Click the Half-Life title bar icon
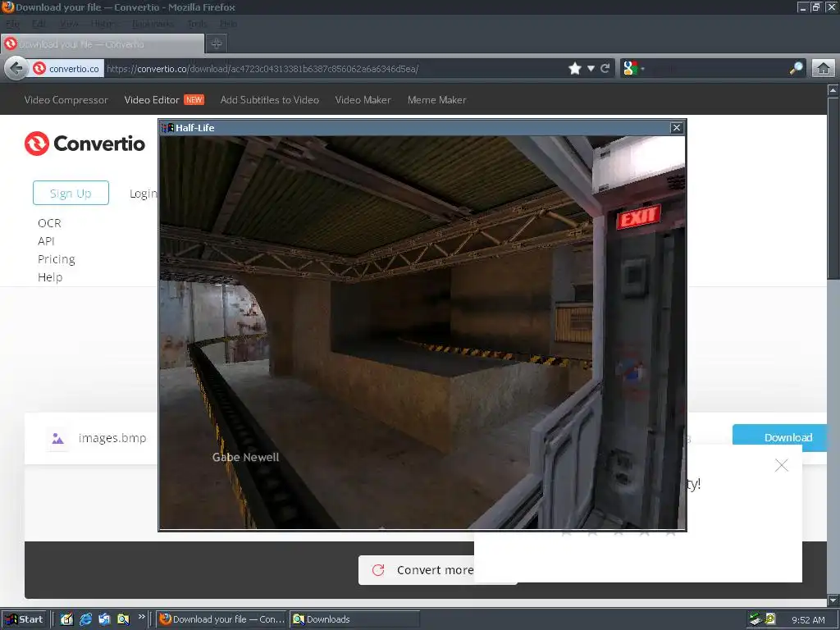This screenshot has height=630, width=840. click(x=167, y=127)
